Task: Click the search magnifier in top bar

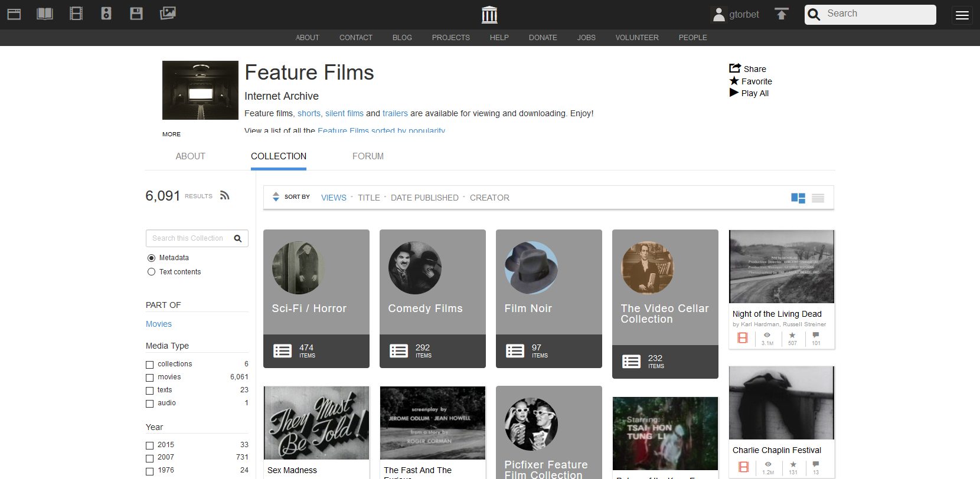Action: click(814, 15)
